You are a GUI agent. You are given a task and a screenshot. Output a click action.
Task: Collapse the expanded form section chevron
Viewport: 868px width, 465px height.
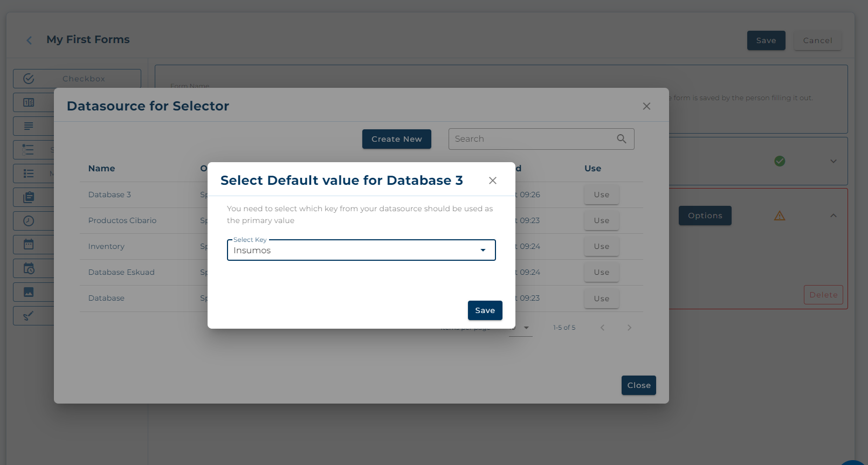(x=833, y=216)
